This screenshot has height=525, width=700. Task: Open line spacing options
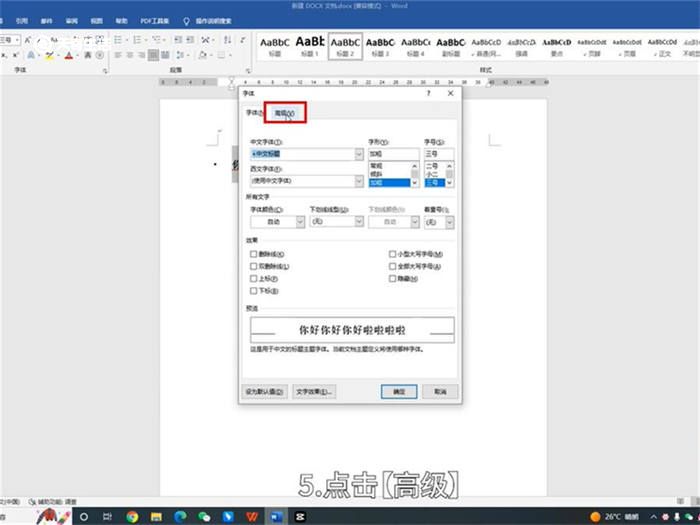[x=180, y=55]
